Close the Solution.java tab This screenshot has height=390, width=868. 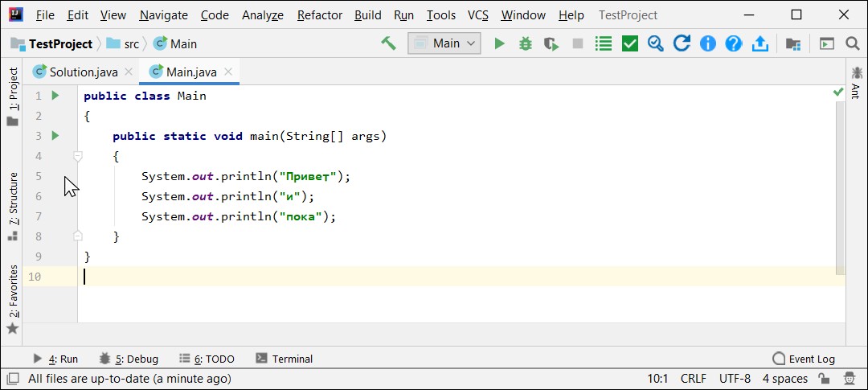[129, 72]
